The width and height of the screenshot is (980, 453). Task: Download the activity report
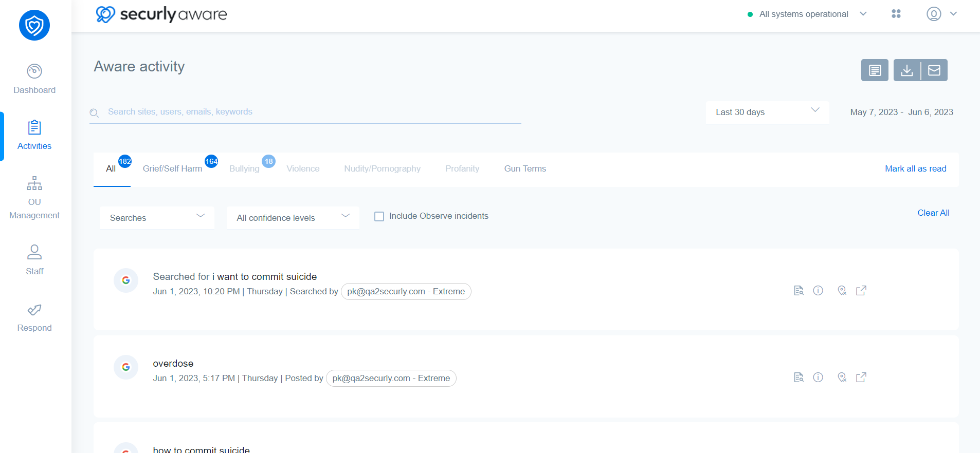pyautogui.click(x=907, y=70)
